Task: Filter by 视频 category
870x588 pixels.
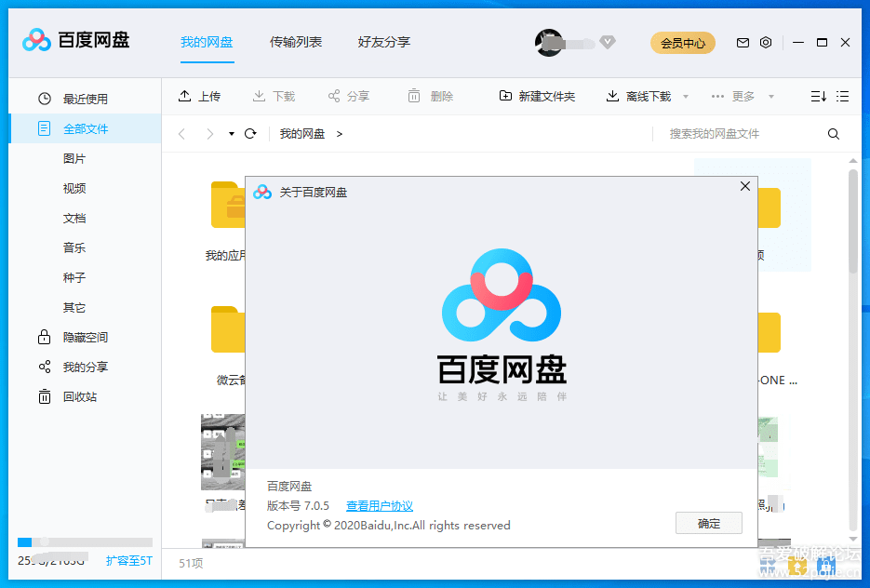Action: 74,189
